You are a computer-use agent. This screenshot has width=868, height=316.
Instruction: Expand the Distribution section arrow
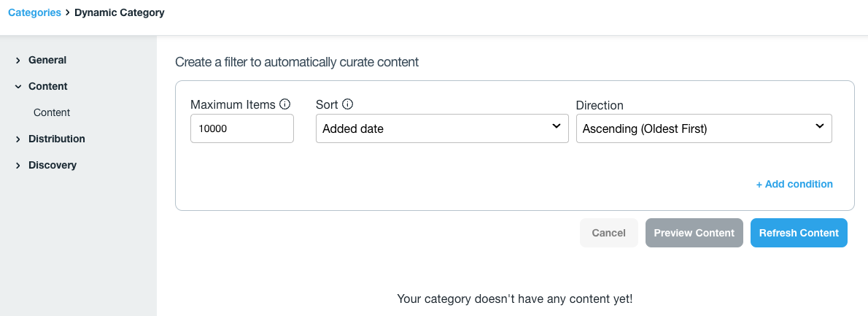click(x=18, y=139)
